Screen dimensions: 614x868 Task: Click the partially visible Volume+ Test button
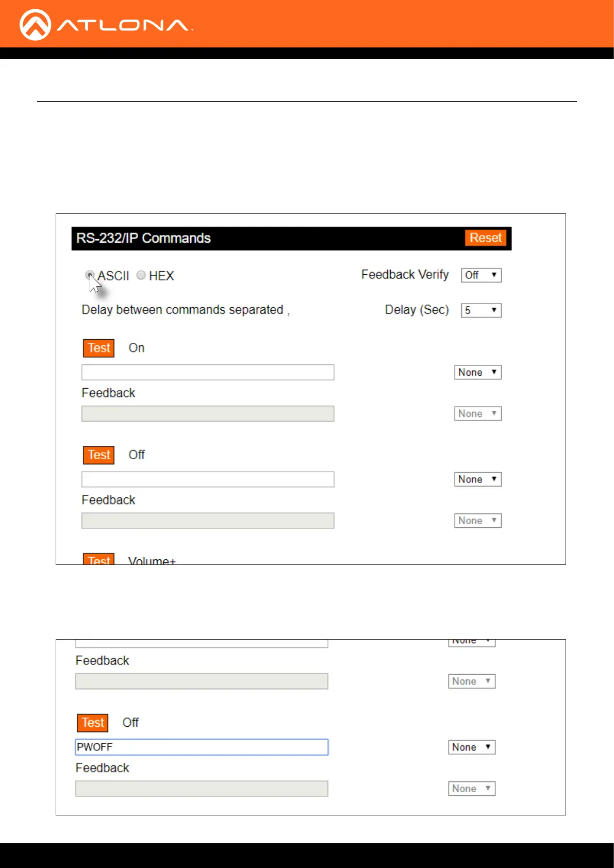click(x=98, y=559)
